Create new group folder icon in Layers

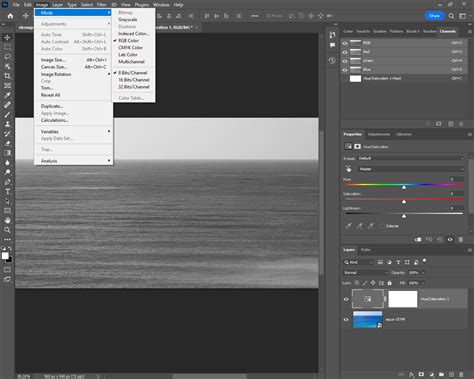441,374
